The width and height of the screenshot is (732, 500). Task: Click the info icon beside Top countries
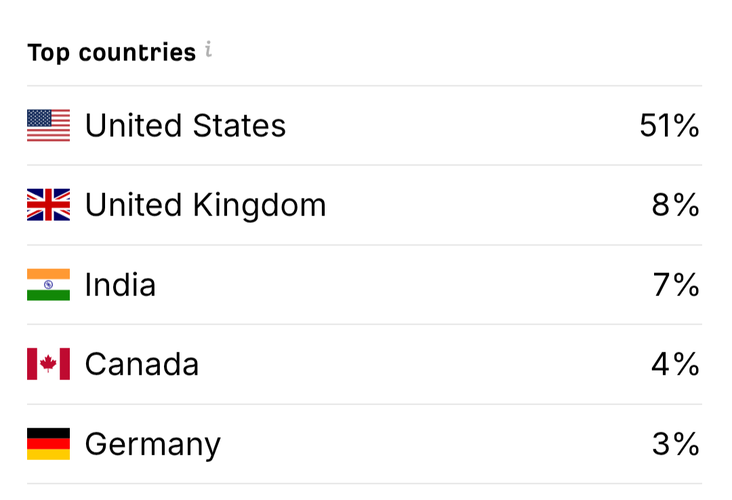208,49
